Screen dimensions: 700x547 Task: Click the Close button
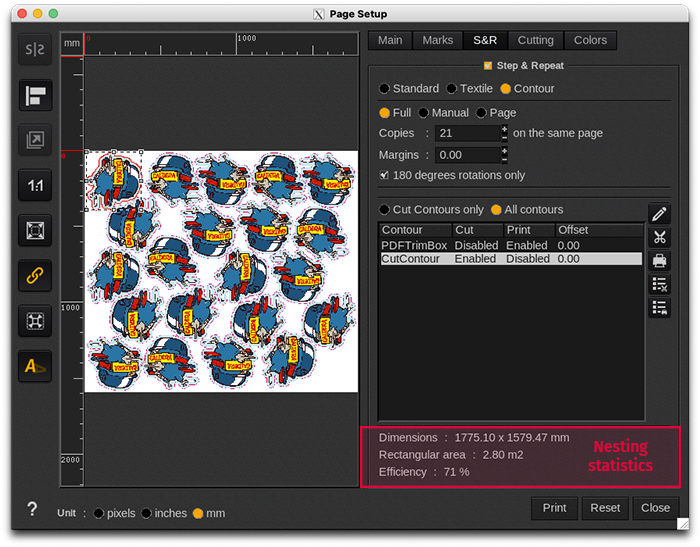655,508
